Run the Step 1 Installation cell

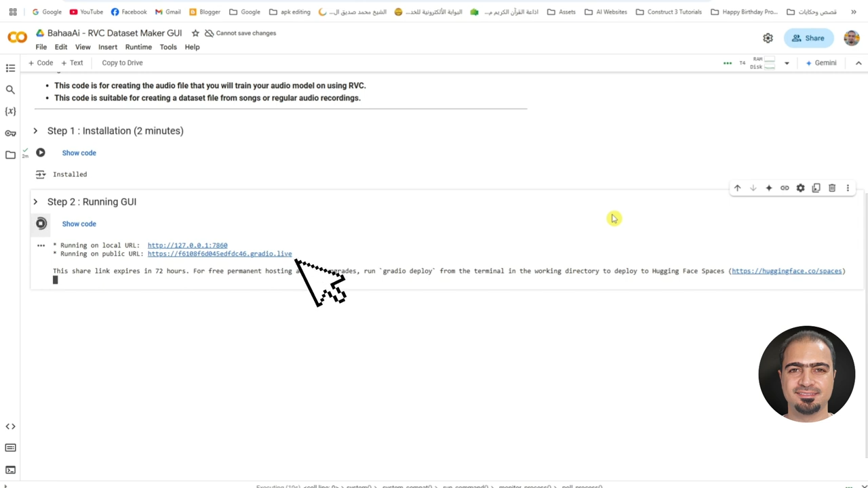click(41, 153)
